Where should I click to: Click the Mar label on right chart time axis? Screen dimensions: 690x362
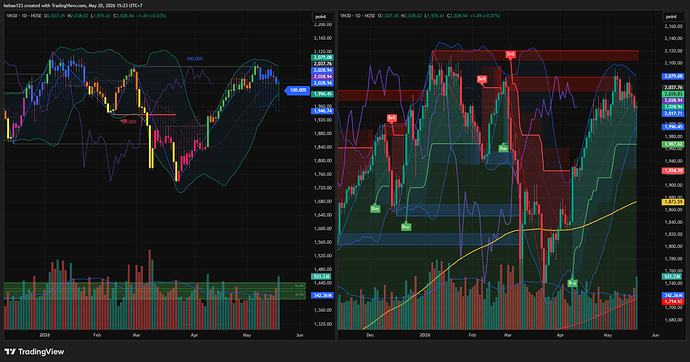coord(508,335)
